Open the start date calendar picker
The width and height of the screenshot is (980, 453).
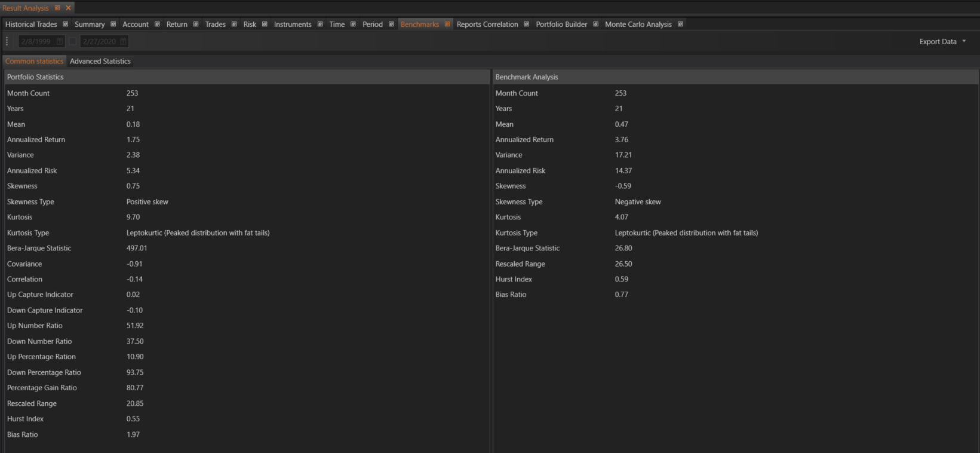(60, 41)
